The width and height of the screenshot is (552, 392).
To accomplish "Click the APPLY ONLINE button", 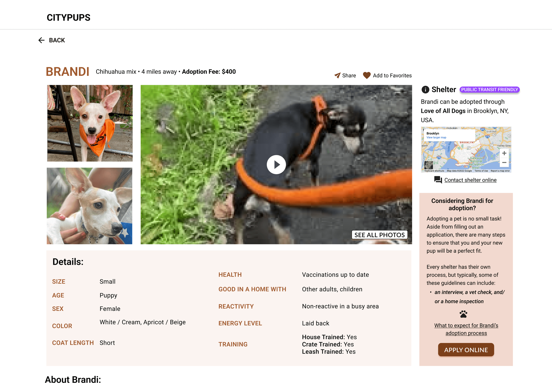I will (x=466, y=350).
